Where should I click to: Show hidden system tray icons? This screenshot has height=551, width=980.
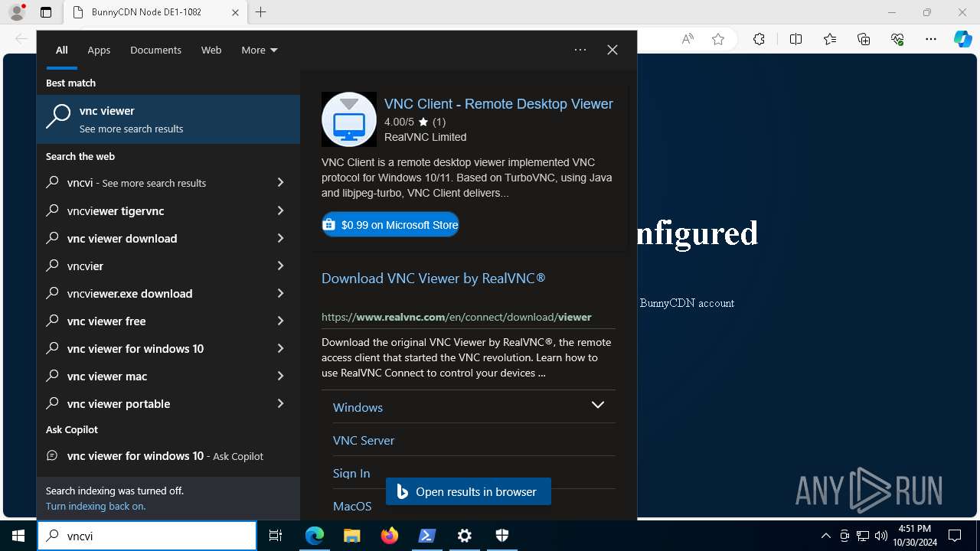tap(825, 536)
